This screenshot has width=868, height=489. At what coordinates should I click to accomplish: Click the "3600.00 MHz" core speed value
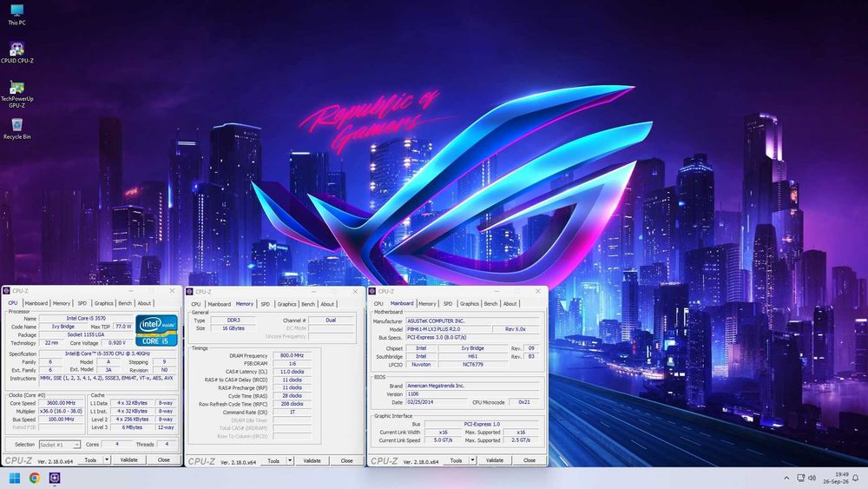click(61, 403)
